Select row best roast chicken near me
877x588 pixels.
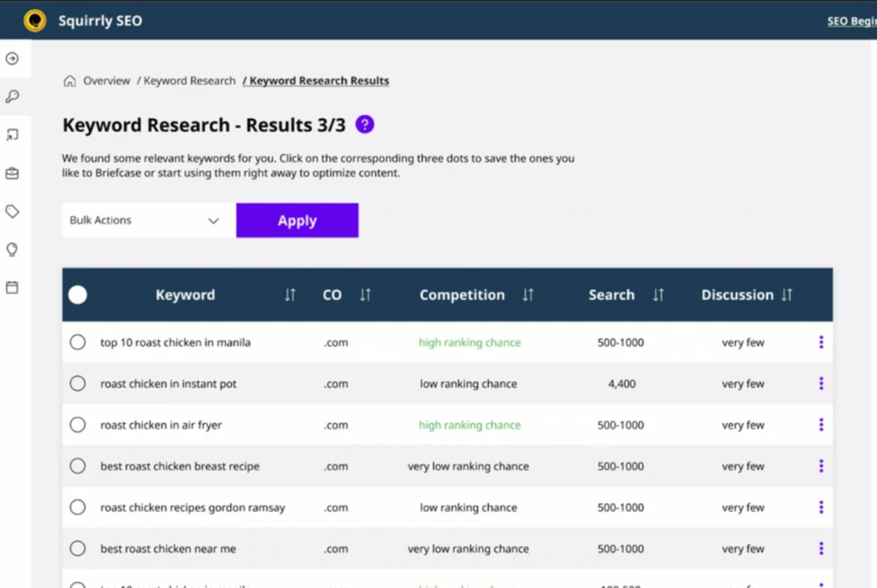(78, 549)
